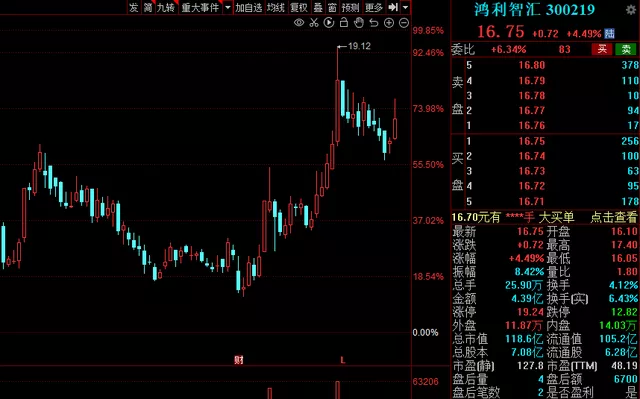This screenshot has width=640, height=399.
Task: Click 加自选 to add to watchlist
Action: pos(249,7)
